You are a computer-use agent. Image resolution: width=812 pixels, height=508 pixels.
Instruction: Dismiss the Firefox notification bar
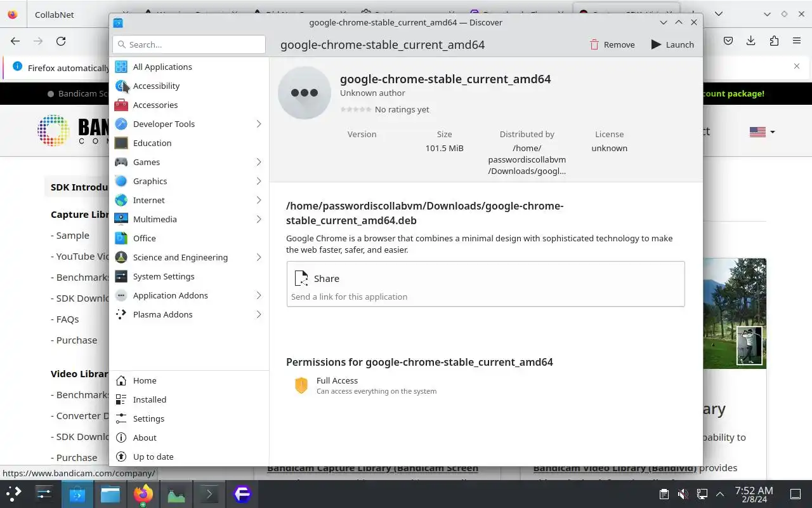click(x=797, y=66)
